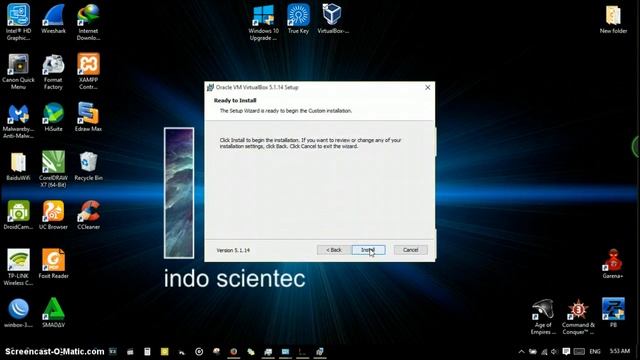Click the "Ready to Install" heading text
This screenshot has width=640, height=360.
click(x=235, y=100)
